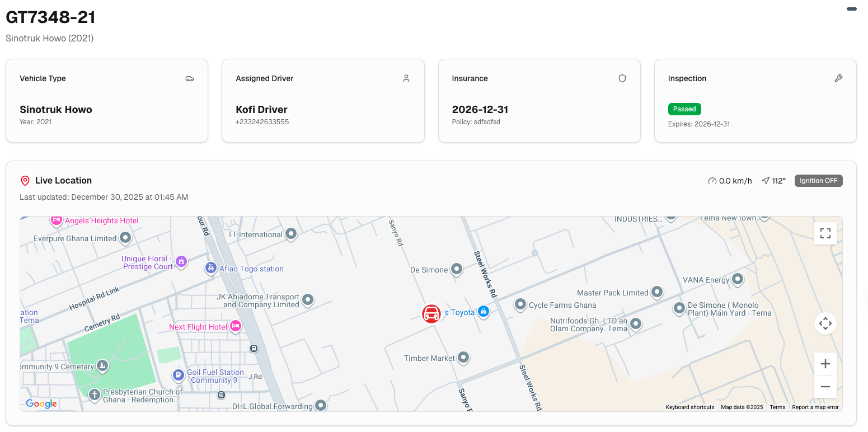The height and width of the screenshot is (432, 868).
Task: Click the heading arrow icon beside 112°
Action: [765, 180]
